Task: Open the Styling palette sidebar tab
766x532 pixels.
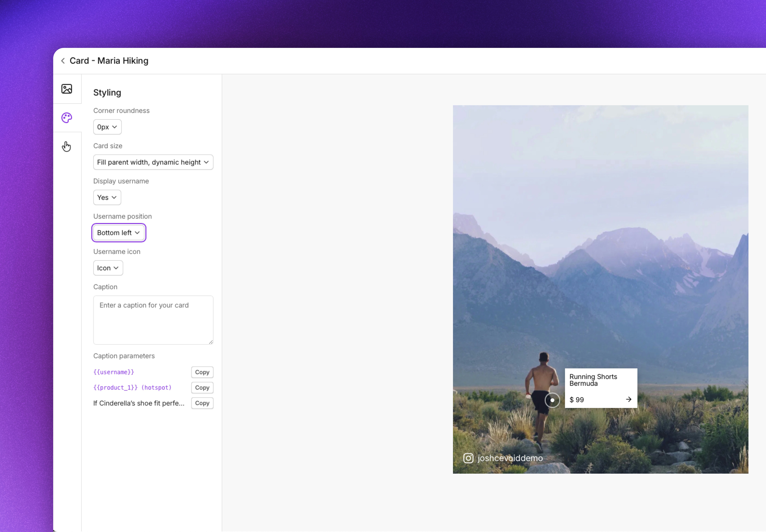Action: tap(67, 118)
